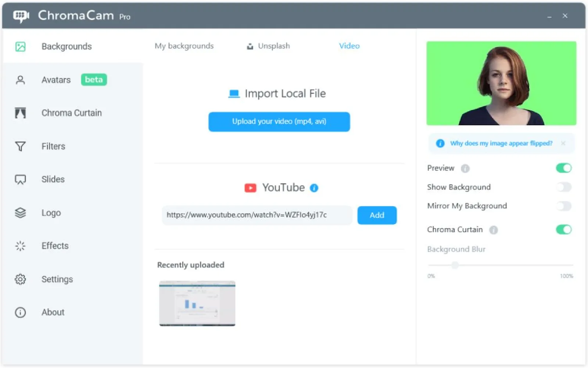Click the webcam preview image
Viewport: 588px width, 368px height.
[x=501, y=83]
